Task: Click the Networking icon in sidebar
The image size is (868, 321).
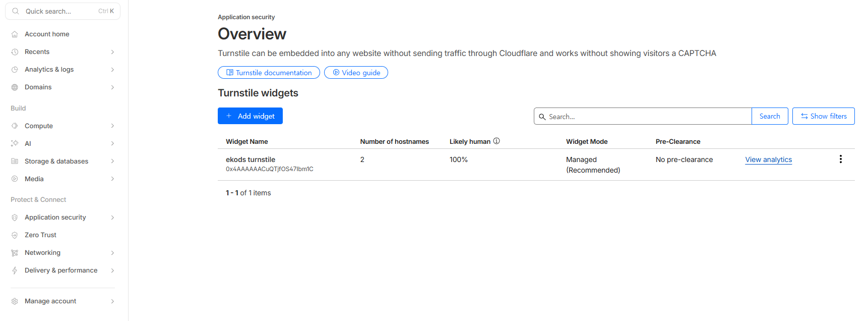Action: click(15, 253)
